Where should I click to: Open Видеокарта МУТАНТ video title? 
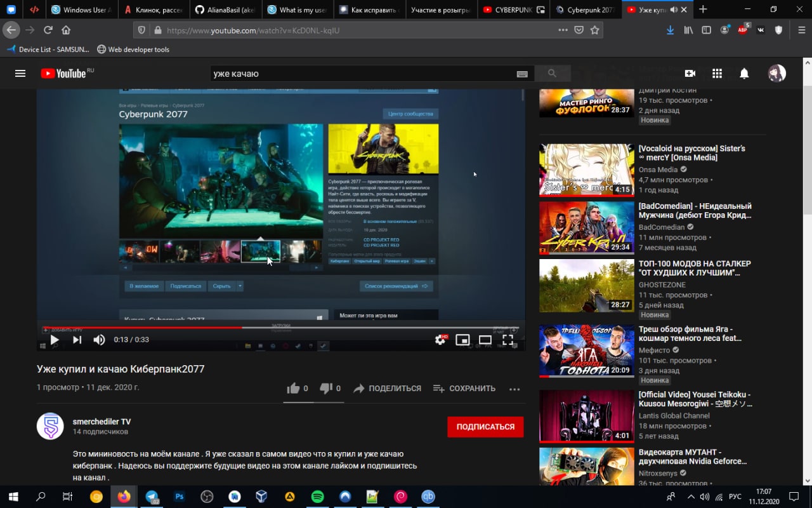(x=693, y=457)
